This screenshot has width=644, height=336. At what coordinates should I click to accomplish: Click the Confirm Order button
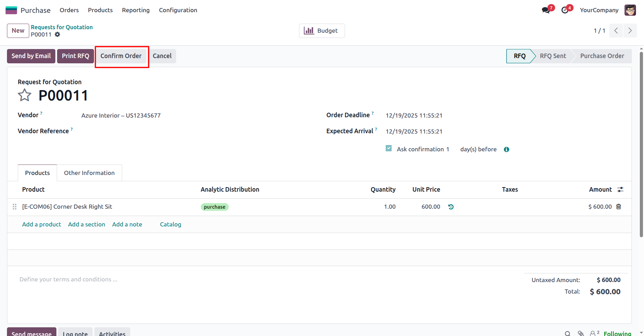(121, 56)
